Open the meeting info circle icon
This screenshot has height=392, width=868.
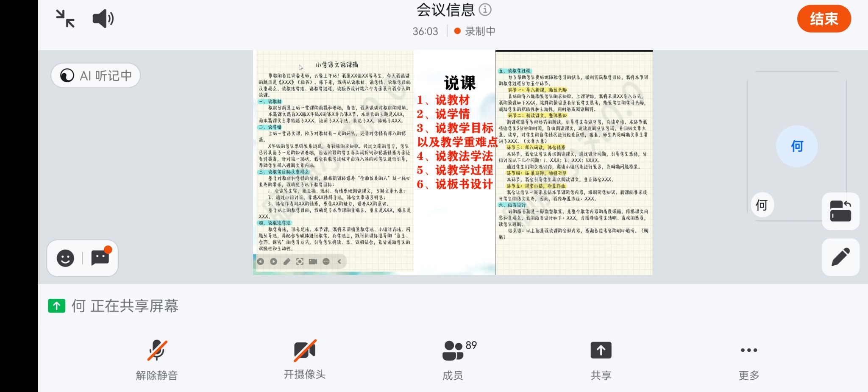[485, 9]
